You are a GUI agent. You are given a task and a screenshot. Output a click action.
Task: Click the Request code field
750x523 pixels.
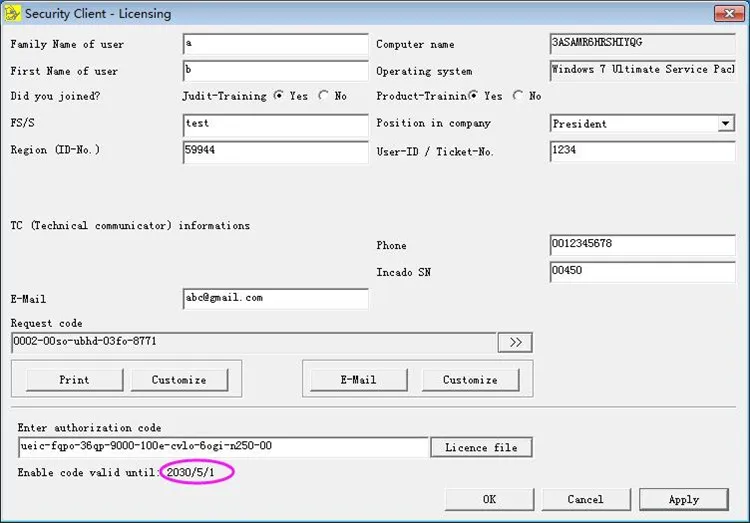(x=254, y=342)
